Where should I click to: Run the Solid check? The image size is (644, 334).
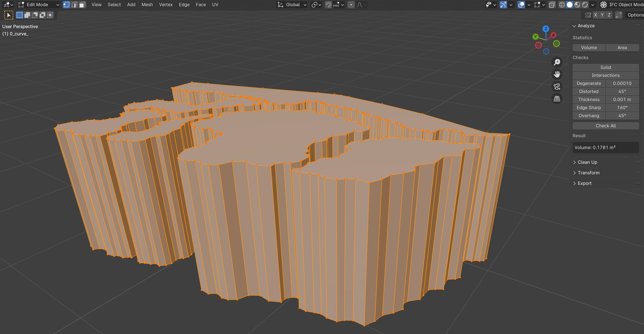[x=606, y=67]
